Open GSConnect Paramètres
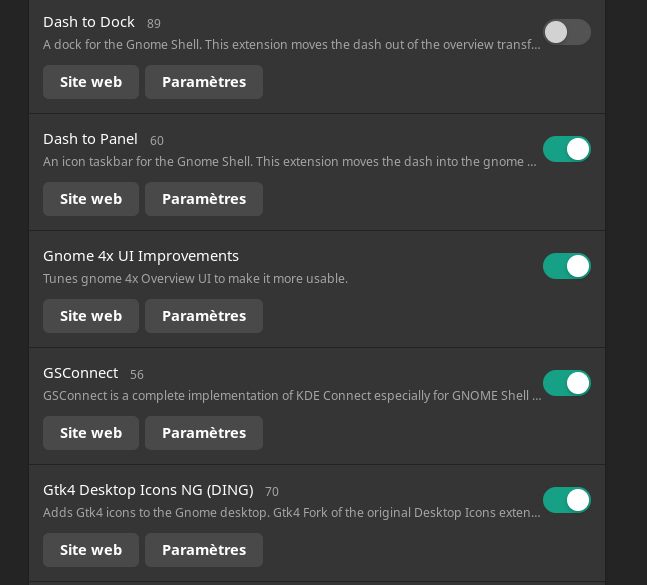The image size is (647, 585). (204, 433)
